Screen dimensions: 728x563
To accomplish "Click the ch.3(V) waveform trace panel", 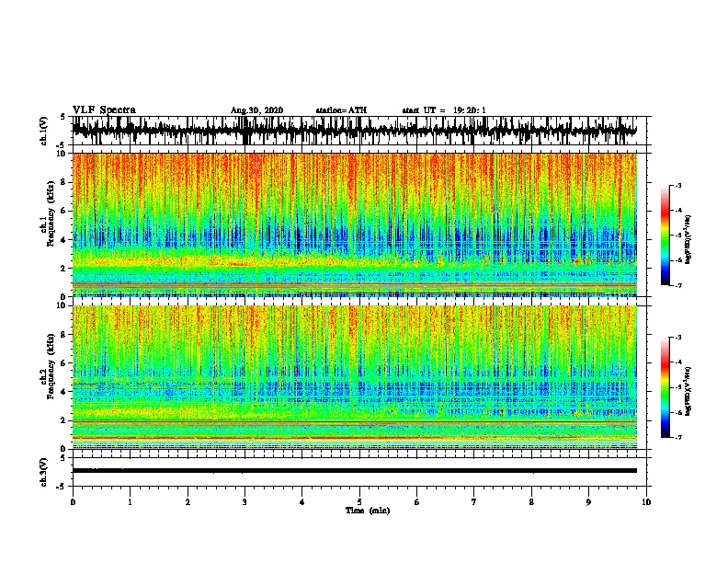I will point(359,472).
